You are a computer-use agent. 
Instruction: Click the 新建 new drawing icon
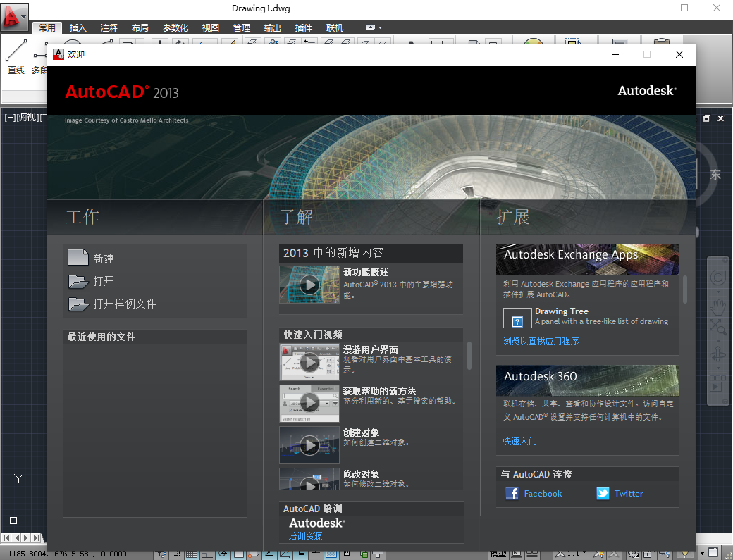78,258
